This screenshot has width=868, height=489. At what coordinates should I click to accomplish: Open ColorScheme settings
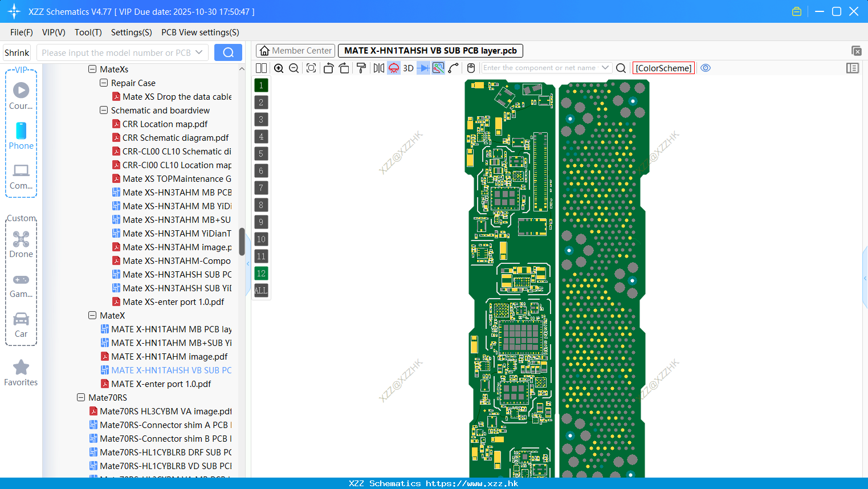pyautogui.click(x=663, y=68)
